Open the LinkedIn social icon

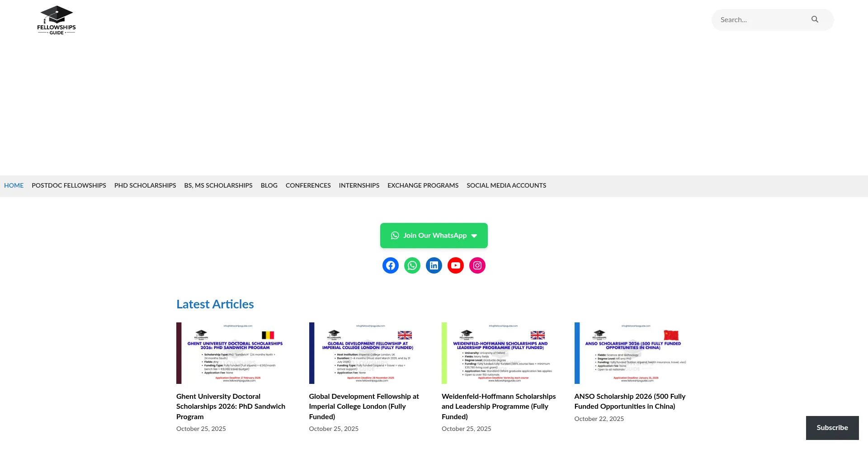click(x=434, y=265)
